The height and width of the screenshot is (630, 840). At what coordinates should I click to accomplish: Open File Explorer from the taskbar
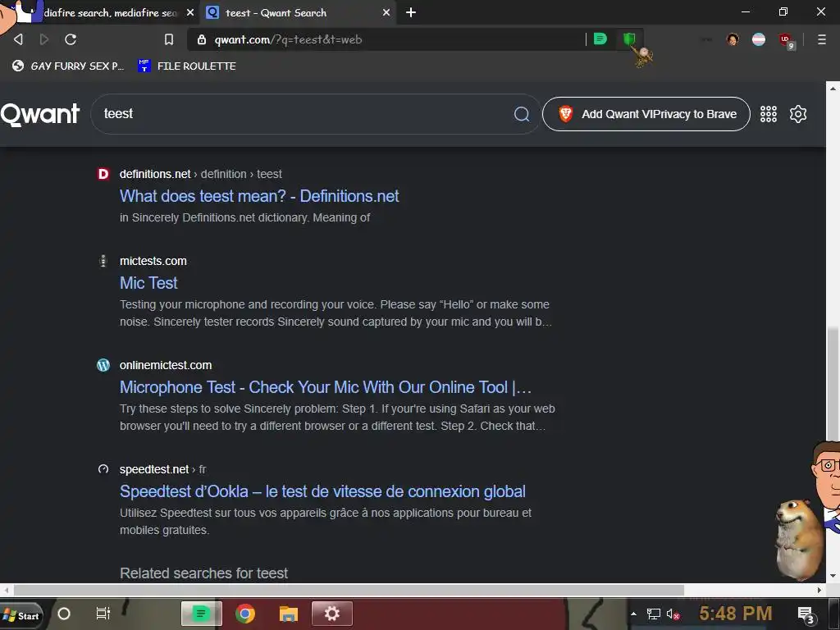[x=288, y=614]
